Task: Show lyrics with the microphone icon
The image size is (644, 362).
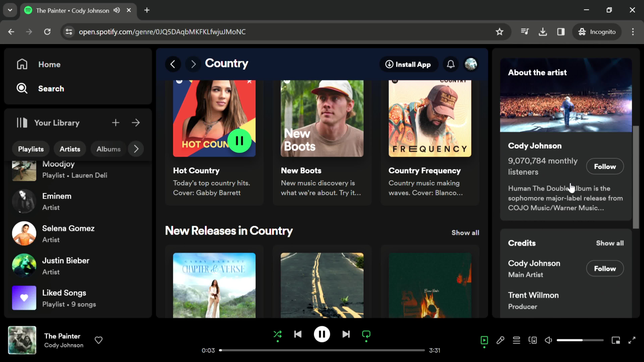Action: [x=500, y=340]
